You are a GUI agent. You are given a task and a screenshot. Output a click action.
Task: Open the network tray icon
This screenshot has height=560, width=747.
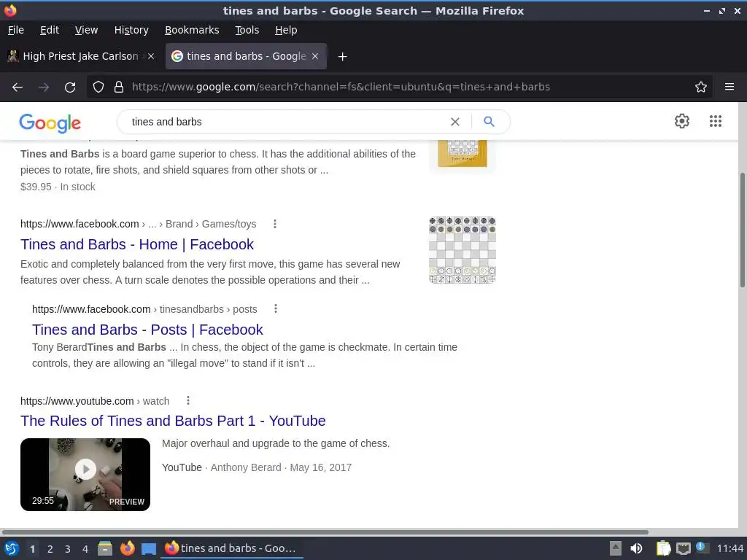[x=683, y=548]
